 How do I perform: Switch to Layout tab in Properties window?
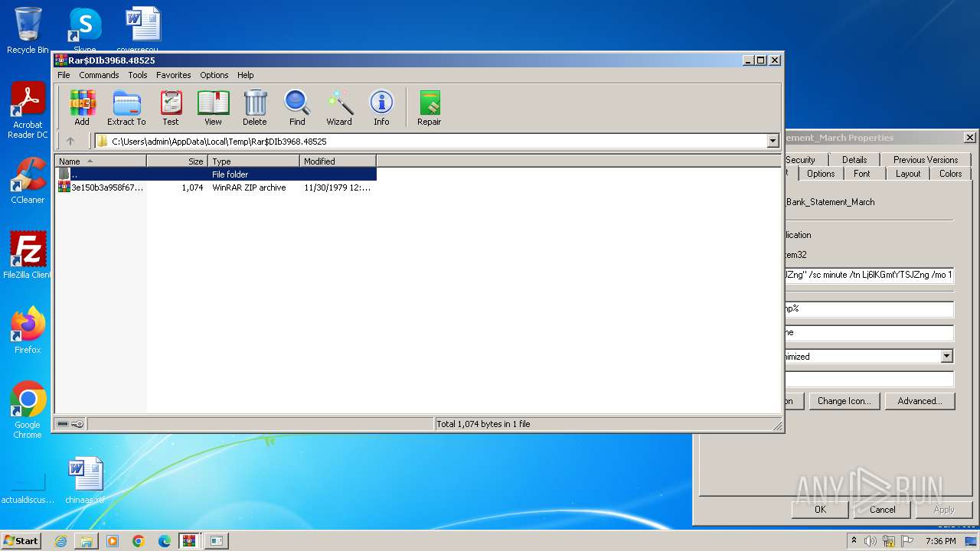click(x=908, y=174)
